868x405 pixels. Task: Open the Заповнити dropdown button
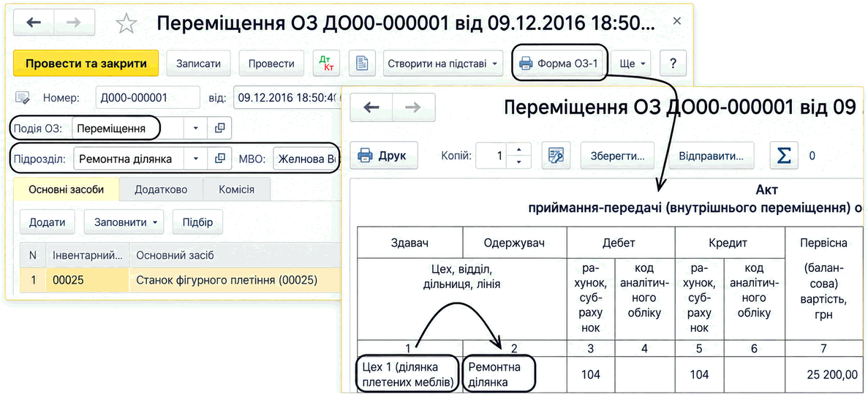pos(124,222)
